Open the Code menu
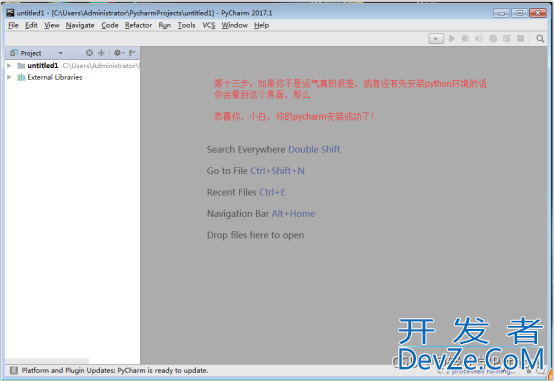This screenshot has height=381, width=554. 110,25
